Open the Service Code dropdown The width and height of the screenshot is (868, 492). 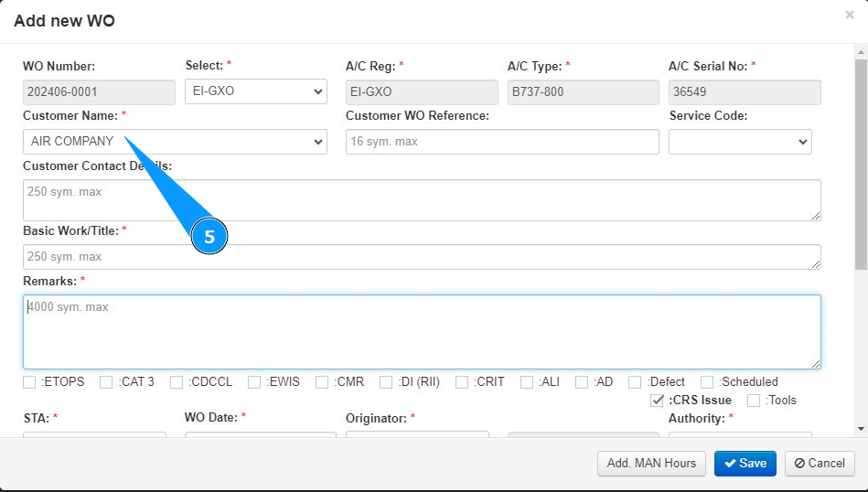click(x=740, y=142)
